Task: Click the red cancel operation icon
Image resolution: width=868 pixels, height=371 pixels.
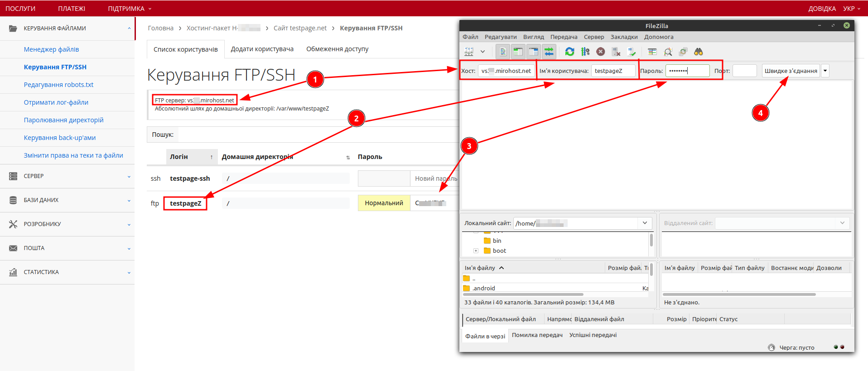Action: click(601, 52)
